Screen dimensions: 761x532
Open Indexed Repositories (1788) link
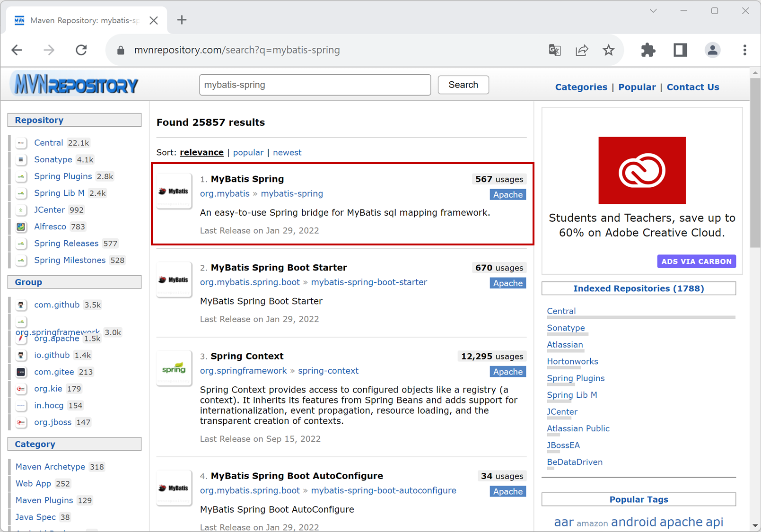[x=639, y=288]
